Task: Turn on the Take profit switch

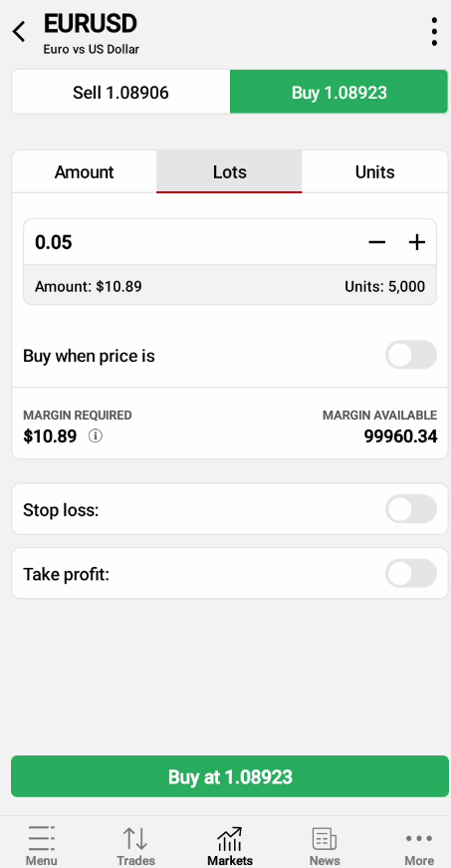Action: [411, 573]
